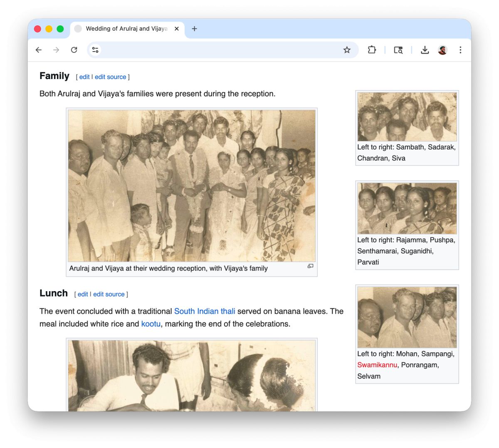Open the Sambath, Sadarak, Chandran, Siva thumbnail
Viewport: 499px width, 448px height.
point(407,117)
